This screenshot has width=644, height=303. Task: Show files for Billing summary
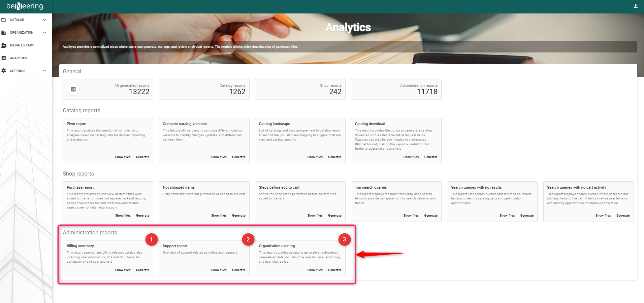click(123, 270)
